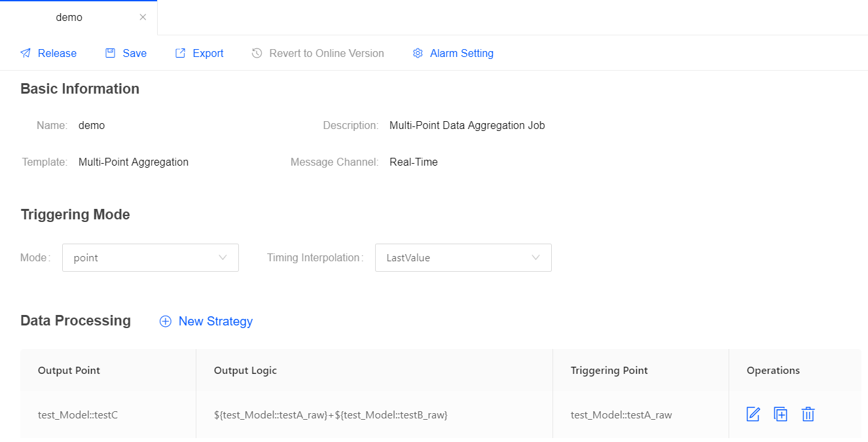868x442 pixels.
Task: Click the Revert to Online Version option
Action: (326, 54)
